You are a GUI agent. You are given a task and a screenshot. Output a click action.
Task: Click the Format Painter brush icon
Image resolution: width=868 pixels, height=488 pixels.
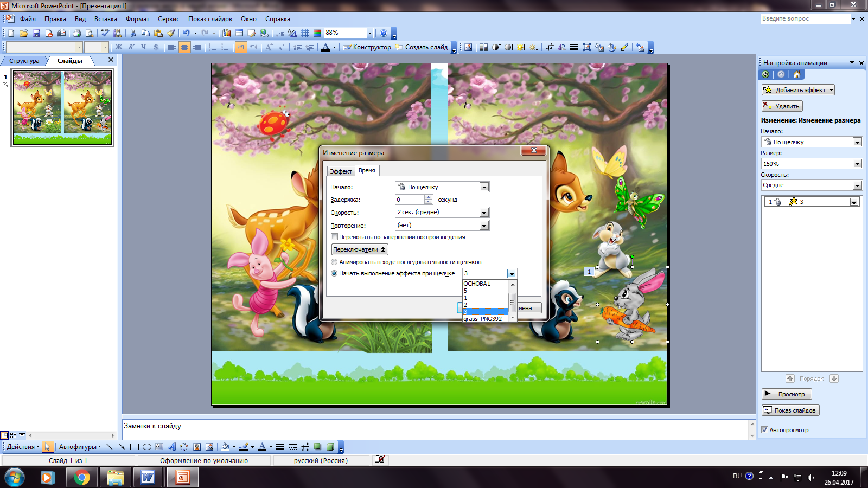[171, 33]
